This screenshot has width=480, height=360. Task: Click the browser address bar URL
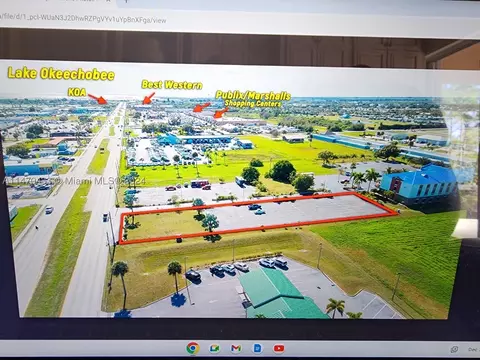tap(83, 19)
